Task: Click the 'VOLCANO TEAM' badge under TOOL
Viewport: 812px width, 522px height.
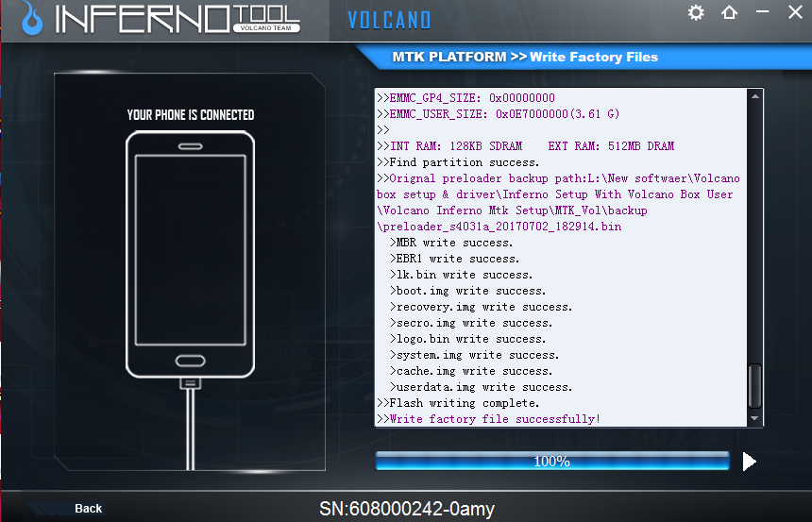Action: coord(266,28)
